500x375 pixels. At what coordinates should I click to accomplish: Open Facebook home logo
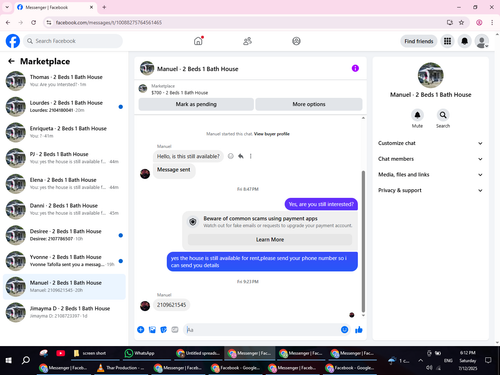(13, 41)
